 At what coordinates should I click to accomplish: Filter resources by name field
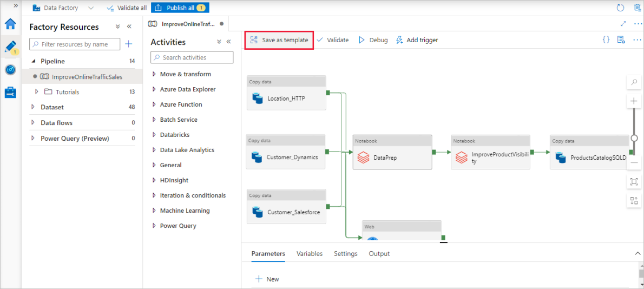[75, 44]
